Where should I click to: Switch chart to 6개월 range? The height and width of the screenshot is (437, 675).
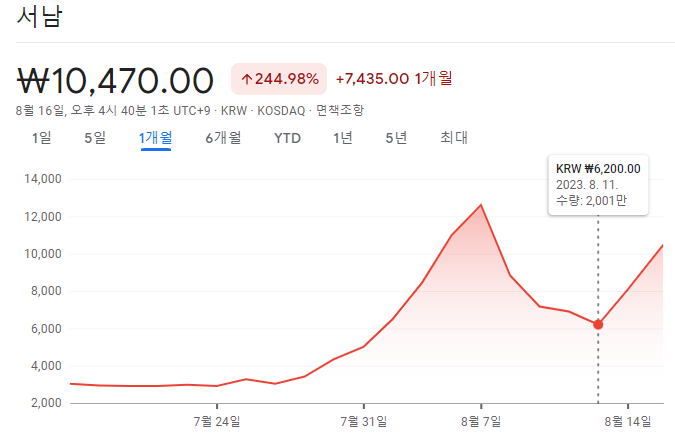tap(223, 138)
